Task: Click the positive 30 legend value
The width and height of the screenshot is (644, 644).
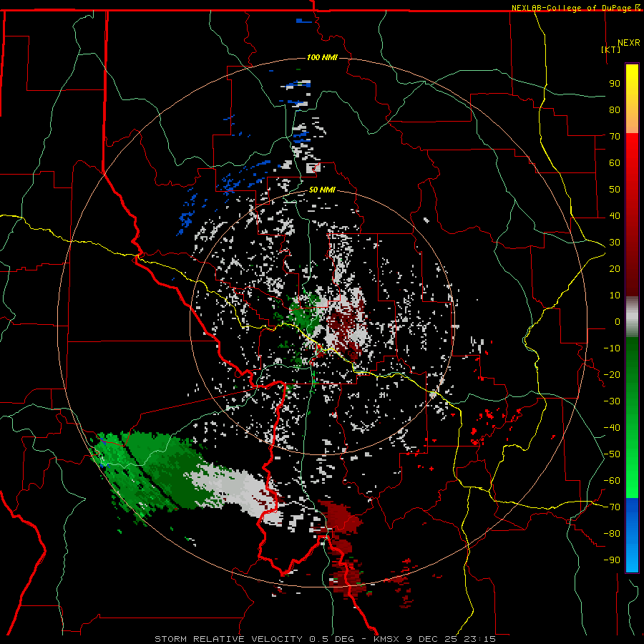Action: (615, 243)
